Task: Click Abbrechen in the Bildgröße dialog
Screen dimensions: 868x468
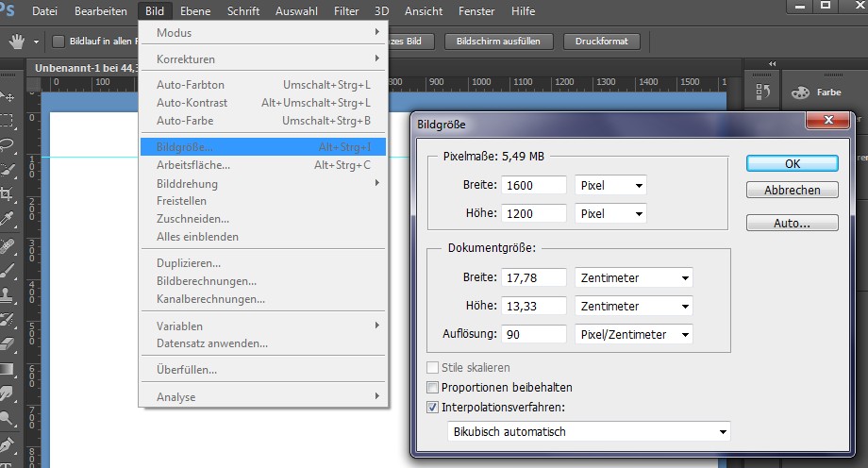Action: pos(793,190)
